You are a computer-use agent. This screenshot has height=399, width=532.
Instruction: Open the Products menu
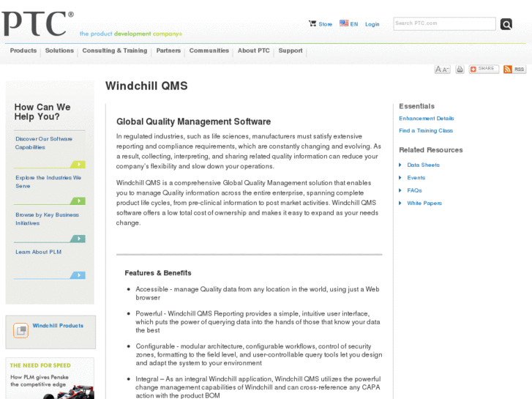coord(23,51)
